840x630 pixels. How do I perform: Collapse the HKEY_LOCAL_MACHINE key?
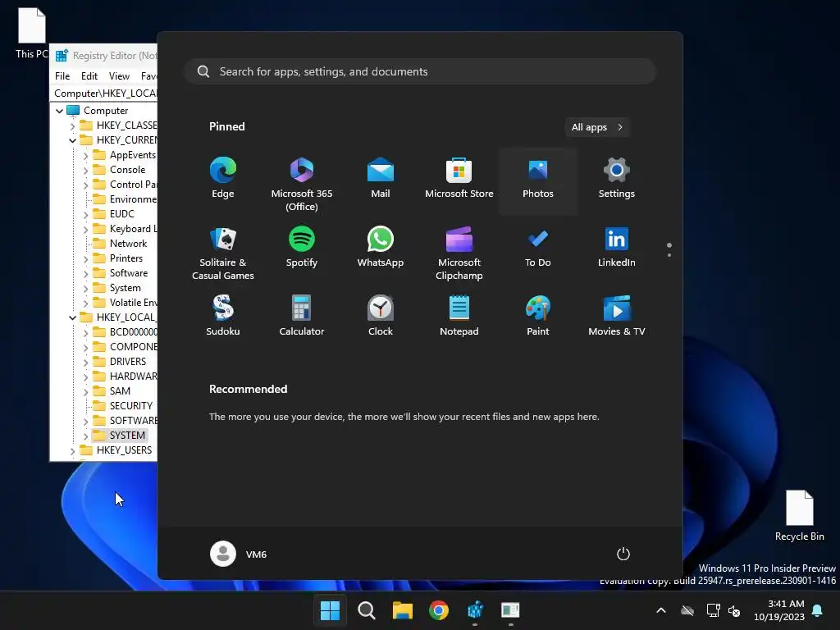pyautogui.click(x=72, y=317)
